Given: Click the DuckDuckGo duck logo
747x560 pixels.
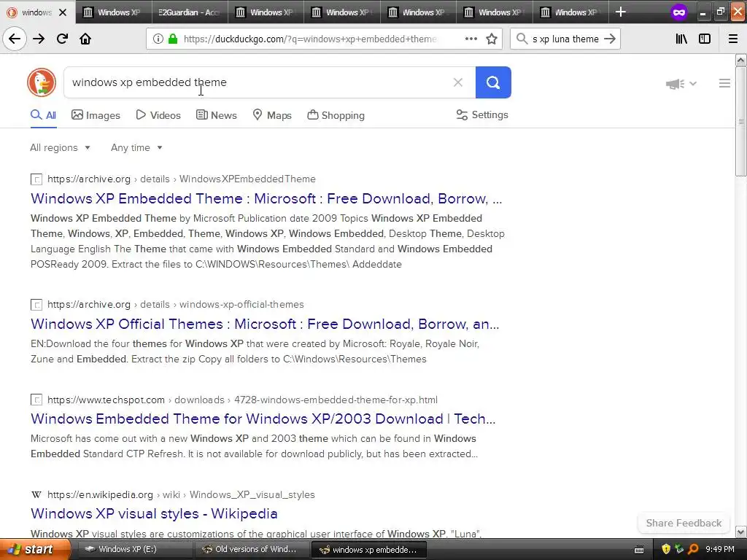Looking at the screenshot, I should point(42,82).
